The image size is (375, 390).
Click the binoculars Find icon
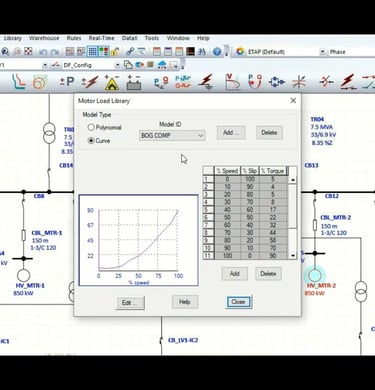[x=202, y=52]
